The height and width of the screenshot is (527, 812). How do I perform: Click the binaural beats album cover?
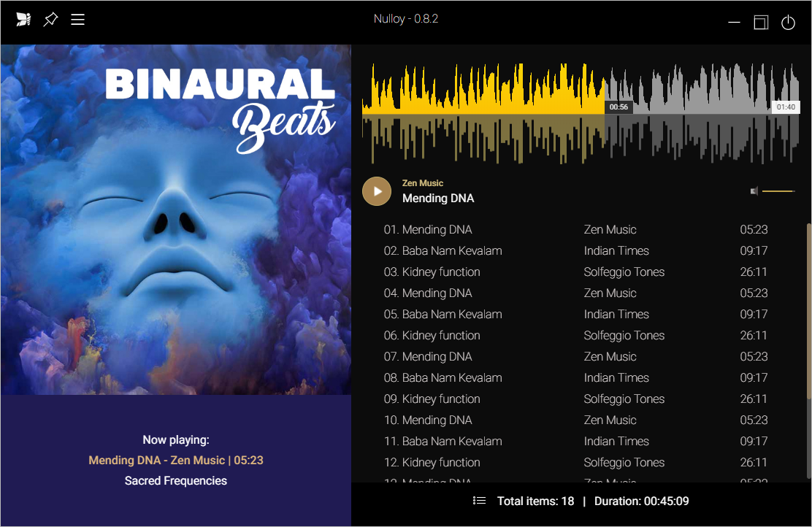(x=176, y=220)
